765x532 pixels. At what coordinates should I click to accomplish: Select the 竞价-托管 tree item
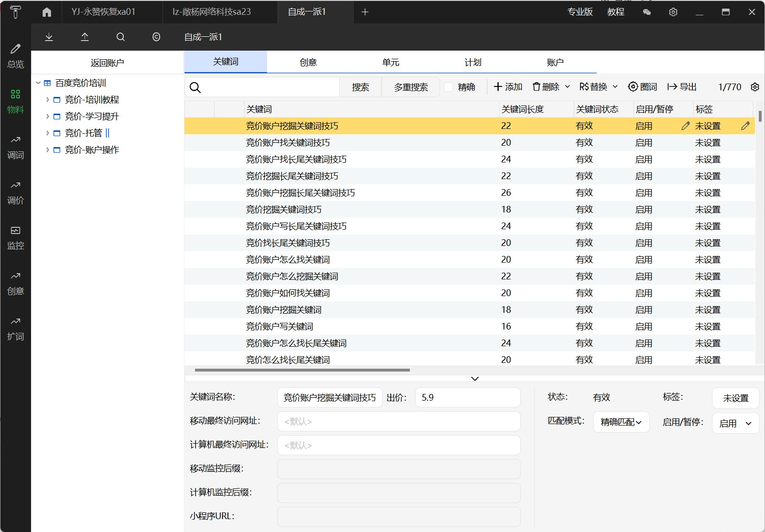(84, 133)
